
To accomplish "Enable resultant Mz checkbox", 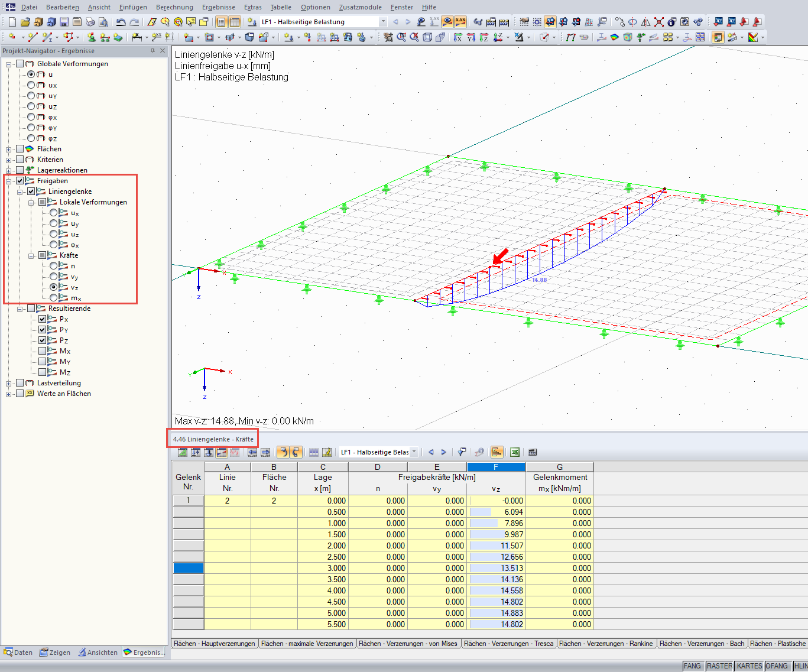I will point(43,372).
